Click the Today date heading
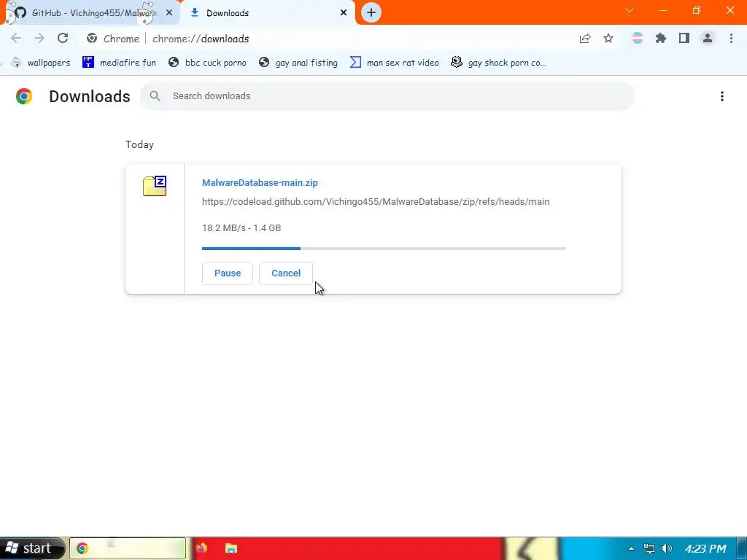 [x=139, y=145]
